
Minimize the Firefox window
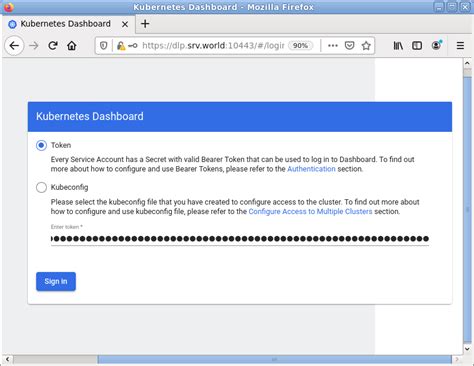pyautogui.click(x=439, y=7)
